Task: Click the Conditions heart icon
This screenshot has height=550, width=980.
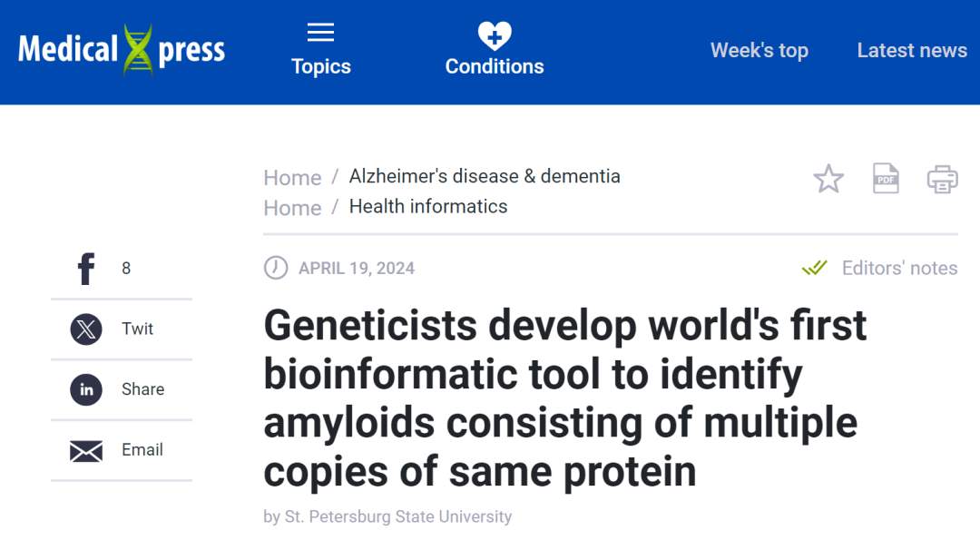Action: (495, 35)
